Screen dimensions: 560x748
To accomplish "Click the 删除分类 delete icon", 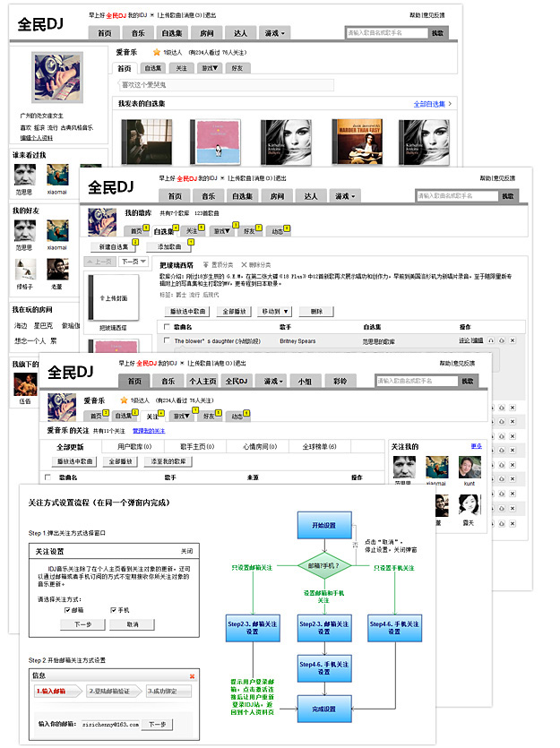I will tap(244, 265).
